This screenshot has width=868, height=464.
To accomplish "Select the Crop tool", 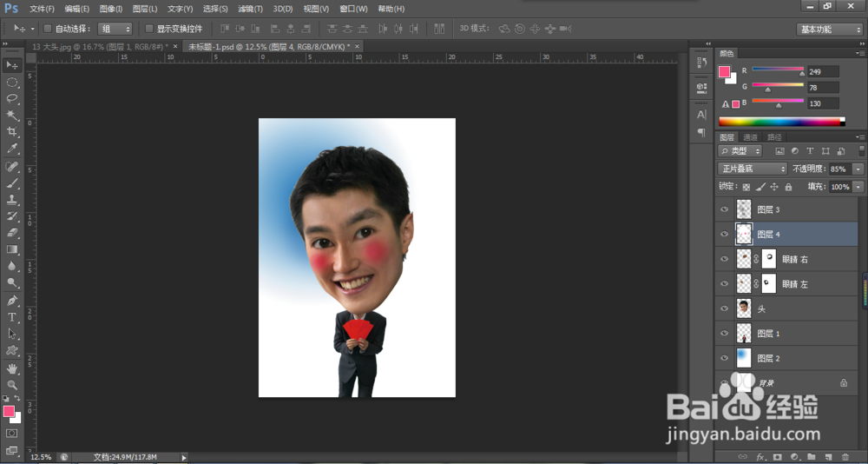I will click(12, 131).
